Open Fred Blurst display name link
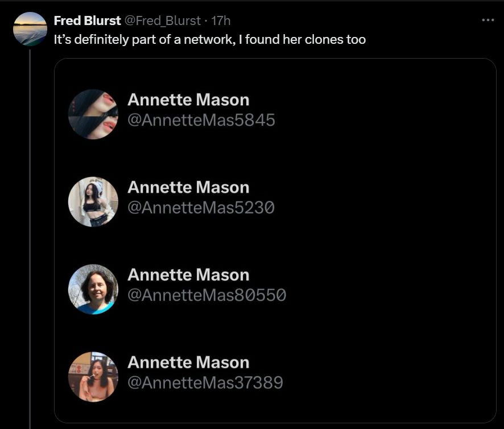 tap(87, 20)
